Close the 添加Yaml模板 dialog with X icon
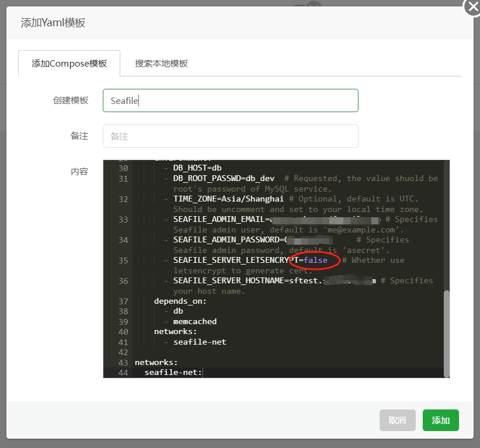The width and height of the screenshot is (480, 448). tap(472, 7)
